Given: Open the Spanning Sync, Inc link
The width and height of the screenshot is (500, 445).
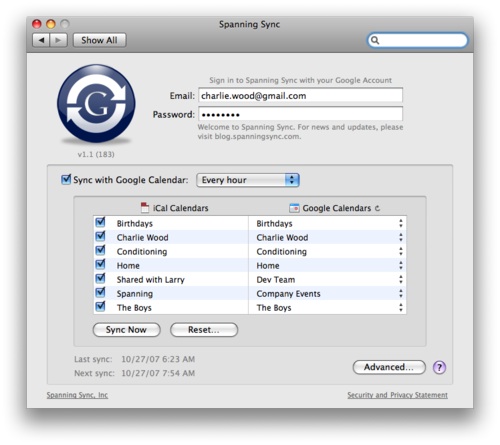Looking at the screenshot, I should (x=77, y=395).
